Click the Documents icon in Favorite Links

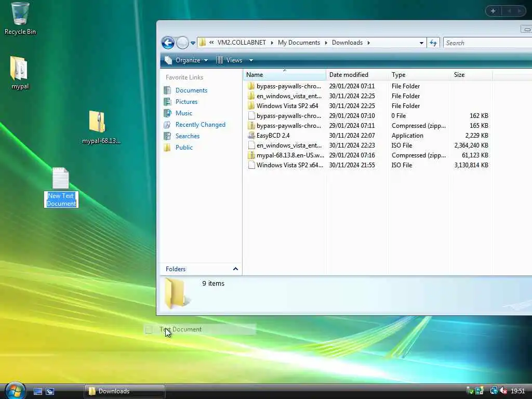167,90
